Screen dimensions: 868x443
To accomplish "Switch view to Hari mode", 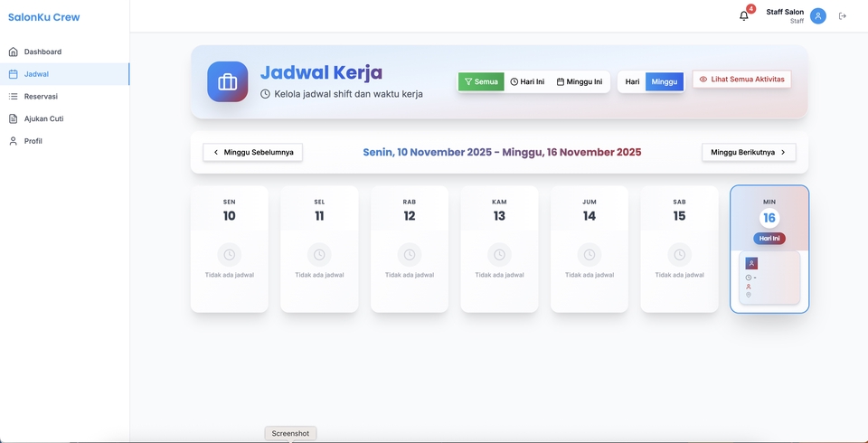I will tap(632, 82).
